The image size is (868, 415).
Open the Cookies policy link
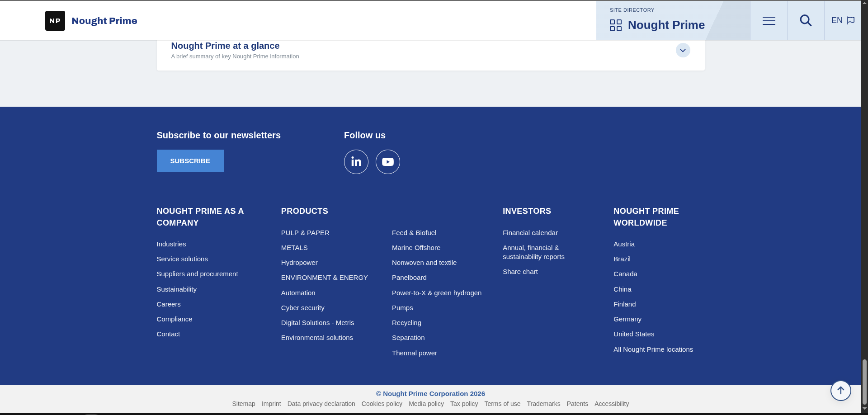[x=382, y=404]
